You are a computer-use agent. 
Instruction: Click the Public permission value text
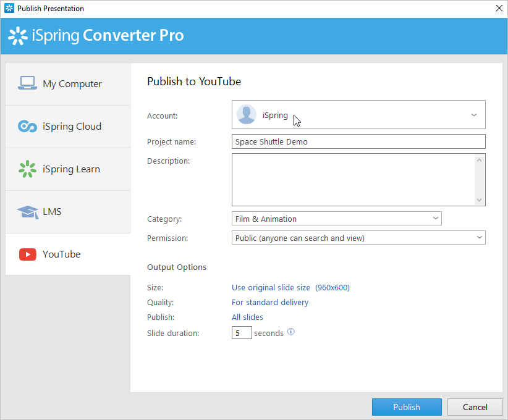[300, 238]
